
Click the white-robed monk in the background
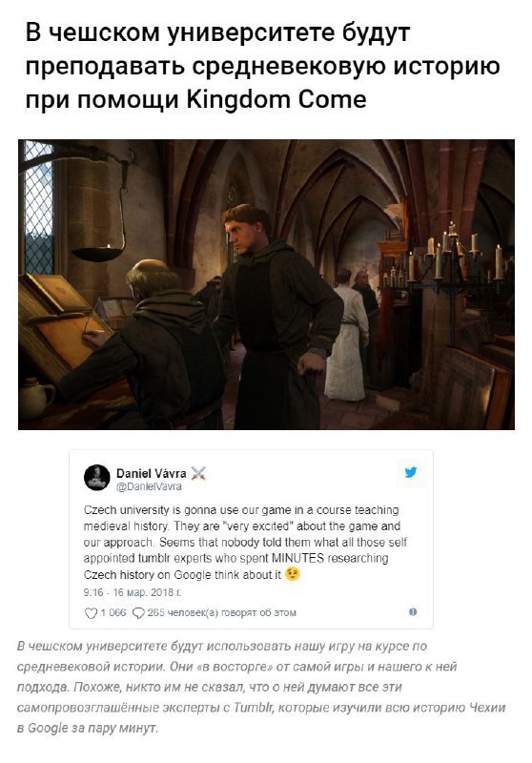[348, 336]
